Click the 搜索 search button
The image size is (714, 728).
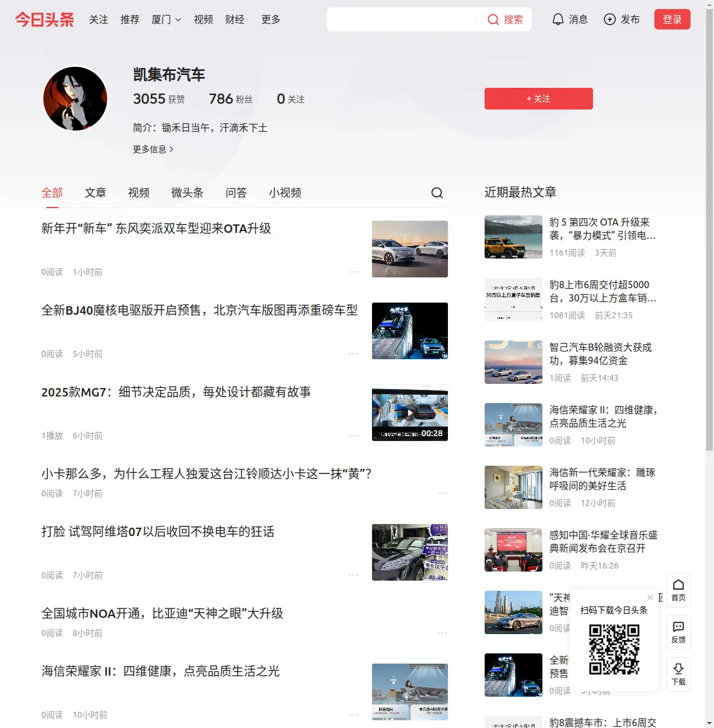coord(505,19)
